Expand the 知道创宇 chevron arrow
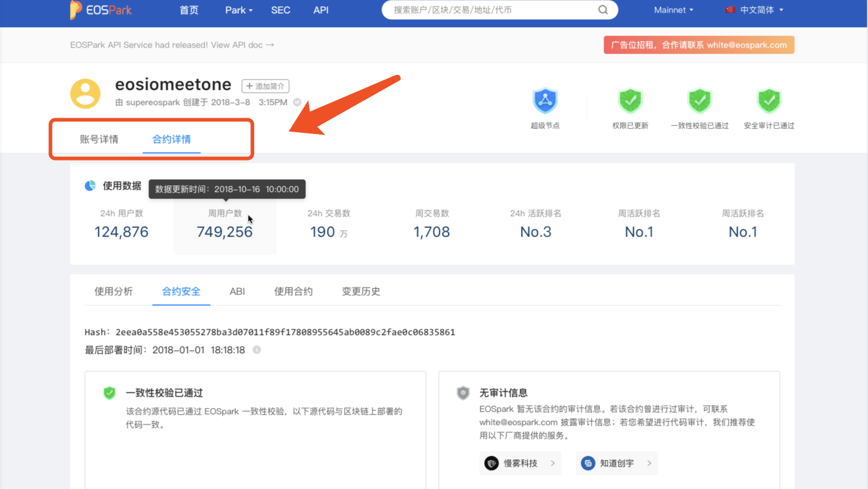 click(649, 463)
